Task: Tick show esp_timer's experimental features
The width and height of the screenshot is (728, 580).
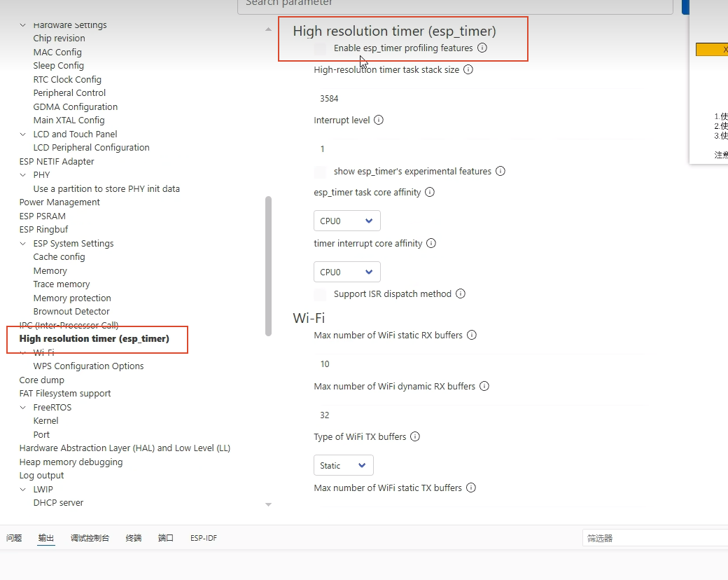Action: [320, 172]
